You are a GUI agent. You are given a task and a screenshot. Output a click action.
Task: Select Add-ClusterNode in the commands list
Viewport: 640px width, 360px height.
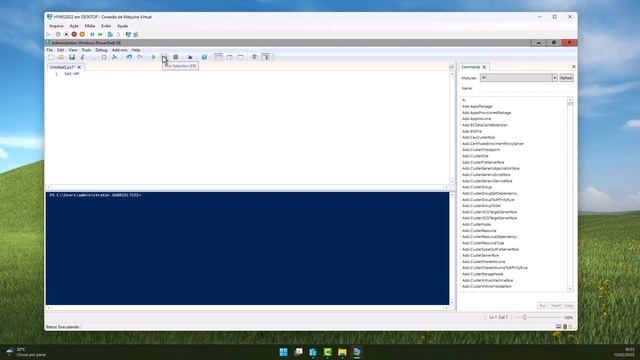click(x=476, y=224)
